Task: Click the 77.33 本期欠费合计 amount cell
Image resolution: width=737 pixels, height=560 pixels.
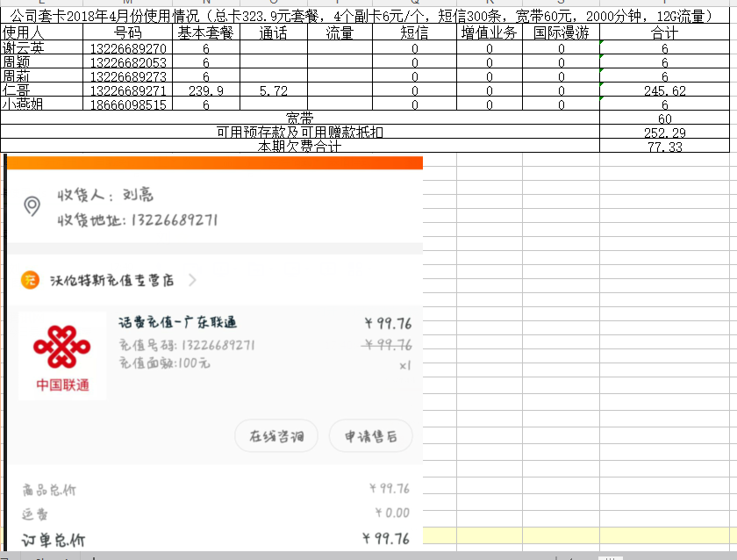Action: pos(664,147)
